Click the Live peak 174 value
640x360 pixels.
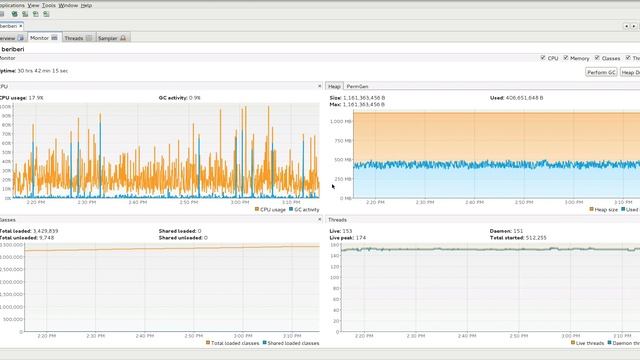coord(361,238)
